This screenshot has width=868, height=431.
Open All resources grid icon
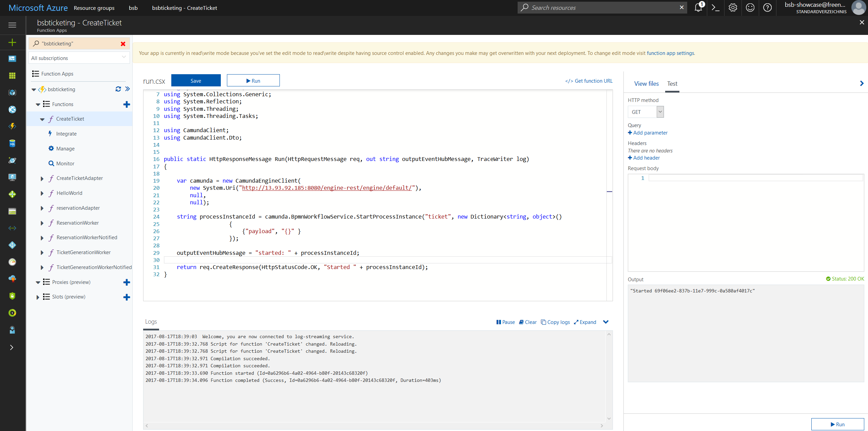12,76
